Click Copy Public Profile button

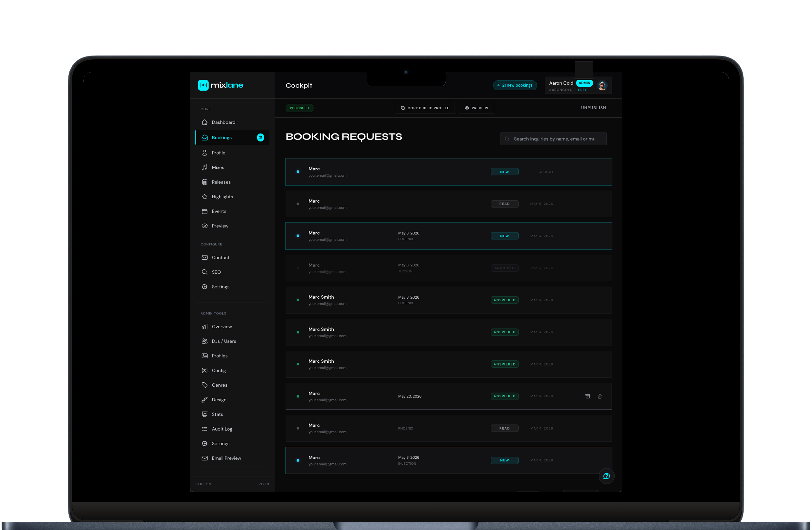(425, 108)
